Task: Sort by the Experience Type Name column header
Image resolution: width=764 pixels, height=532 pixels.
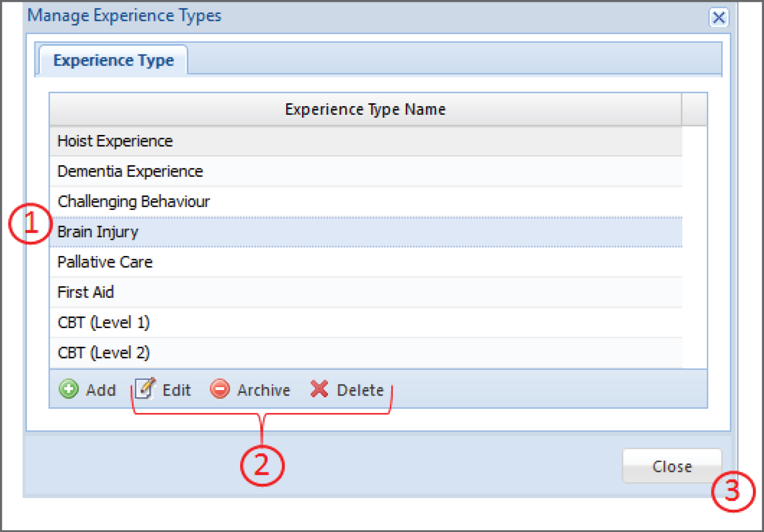Action: pyautogui.click(x=365, y=109)
